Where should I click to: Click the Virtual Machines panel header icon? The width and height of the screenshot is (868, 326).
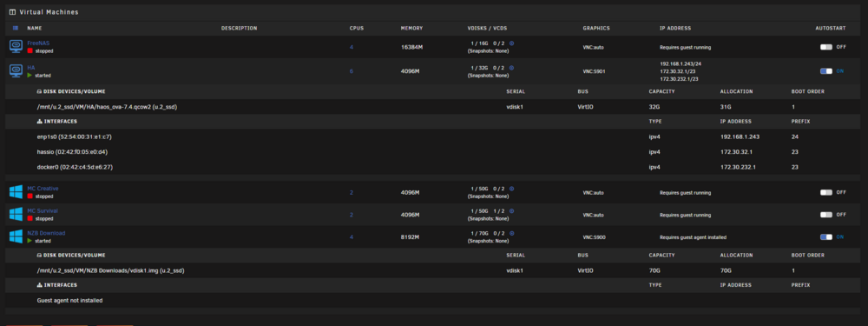13,11
